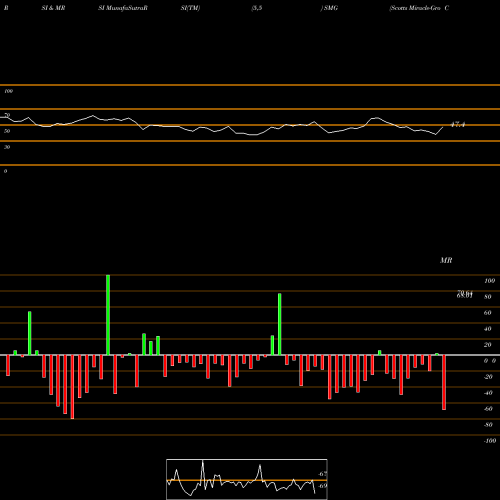Viewport: 500px width, 500px height.
Task: Click the MR axis label 60
Action: coord(487,313)
